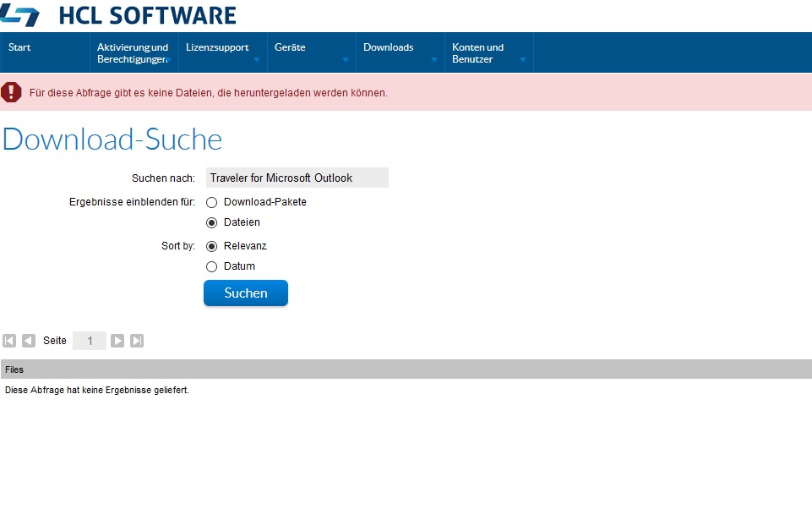Viewport: 812px width, 509px height.
Task: Sort results by Relevanz
Action: [x=212, y=246]
